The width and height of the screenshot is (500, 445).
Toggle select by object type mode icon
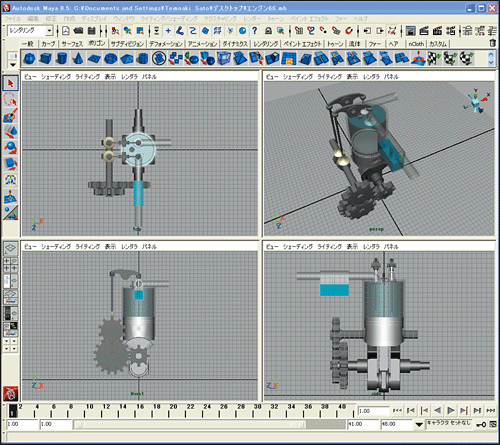click(x=128, y=31)
